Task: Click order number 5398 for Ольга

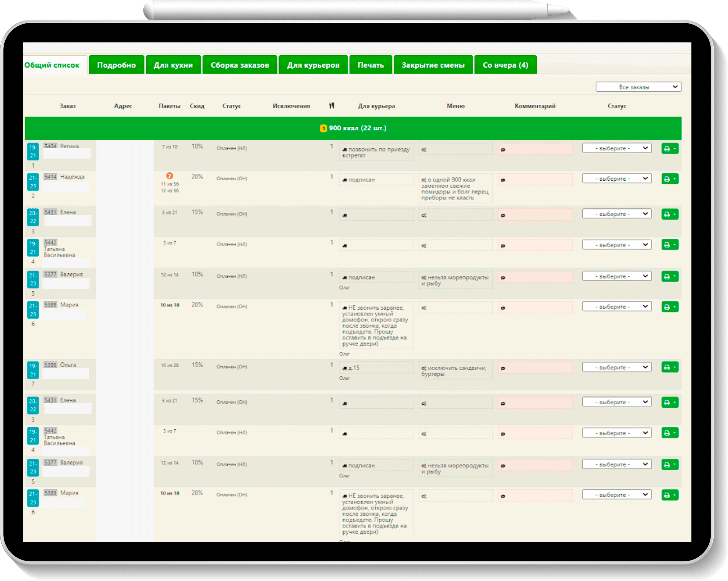Action: pyautogui.click(x=50, y=365)
